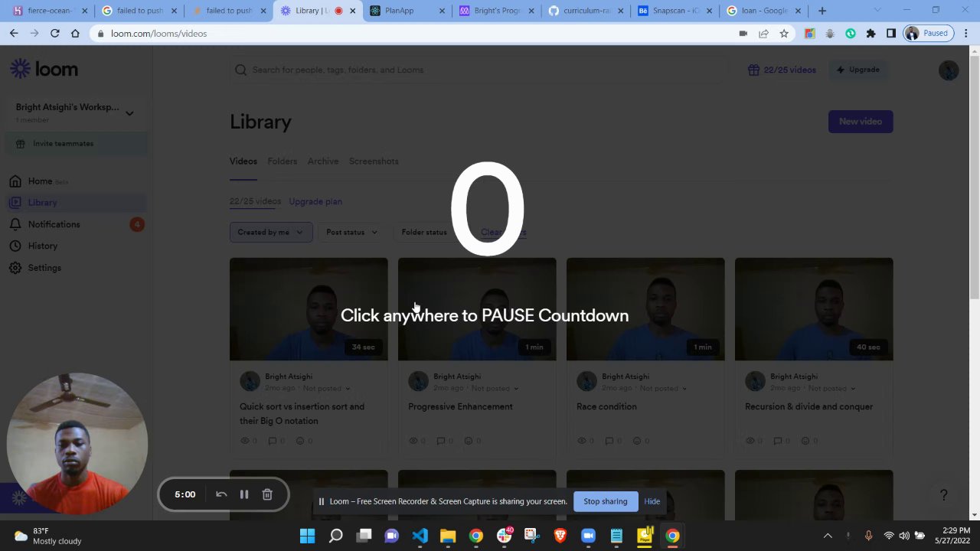Focus the Loom search field
Screen dimensions: 980x551
click(479, 70)
